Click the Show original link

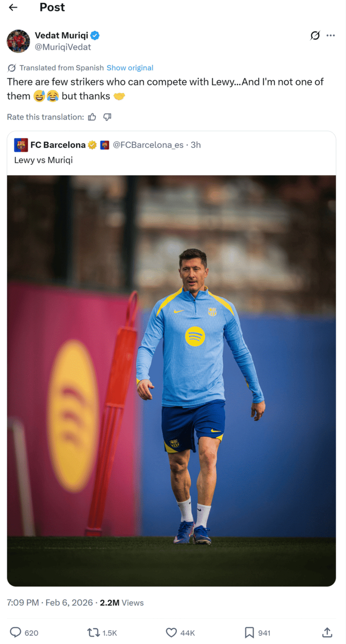[x=130, y=68]
